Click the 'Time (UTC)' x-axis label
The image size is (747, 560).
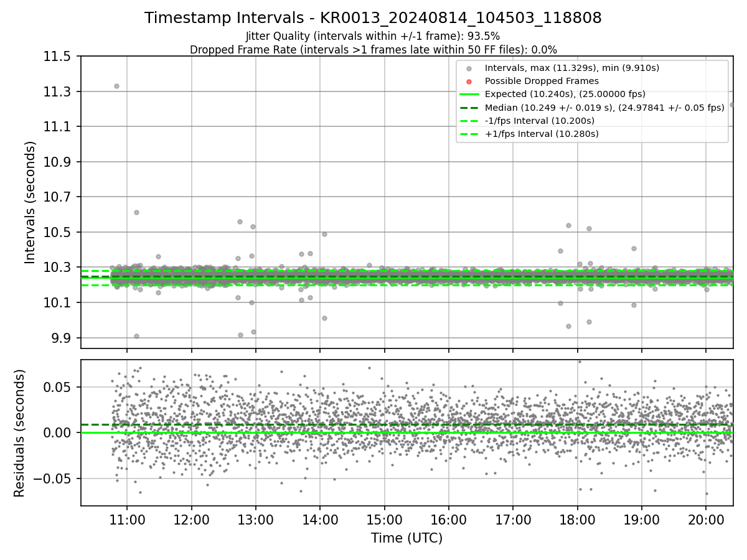(406, 538)
